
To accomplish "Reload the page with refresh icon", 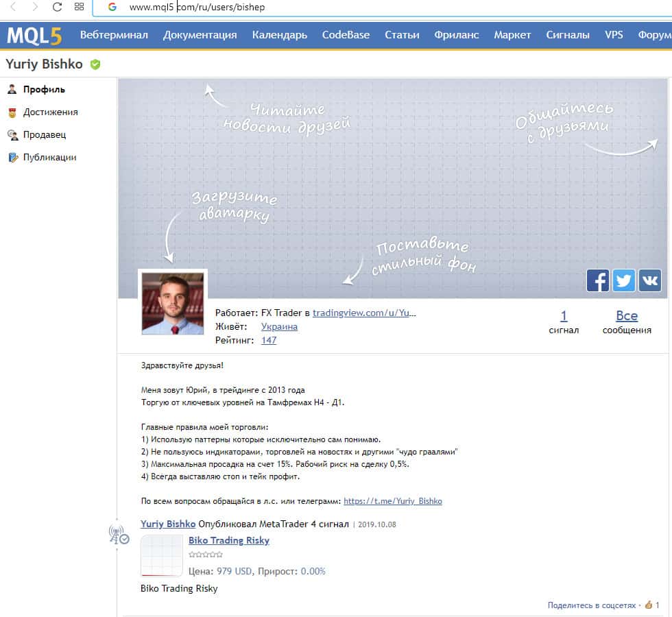I will point(57,7).
